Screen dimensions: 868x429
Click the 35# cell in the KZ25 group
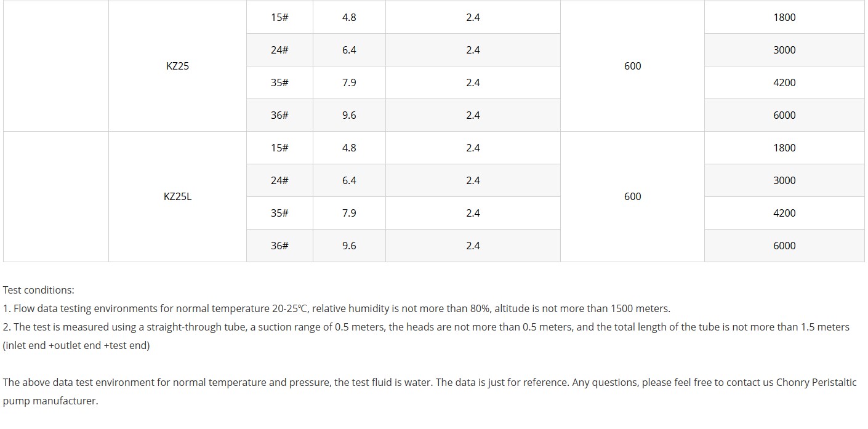[x=279, y=82]
